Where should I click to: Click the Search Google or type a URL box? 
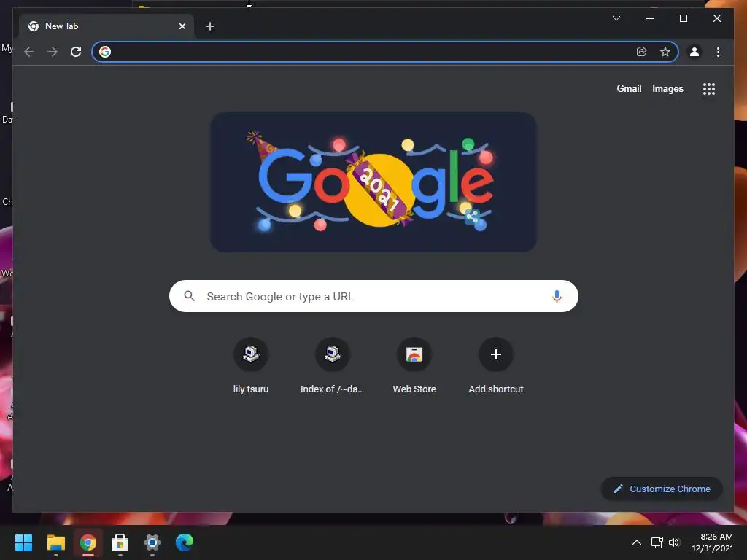373,296
